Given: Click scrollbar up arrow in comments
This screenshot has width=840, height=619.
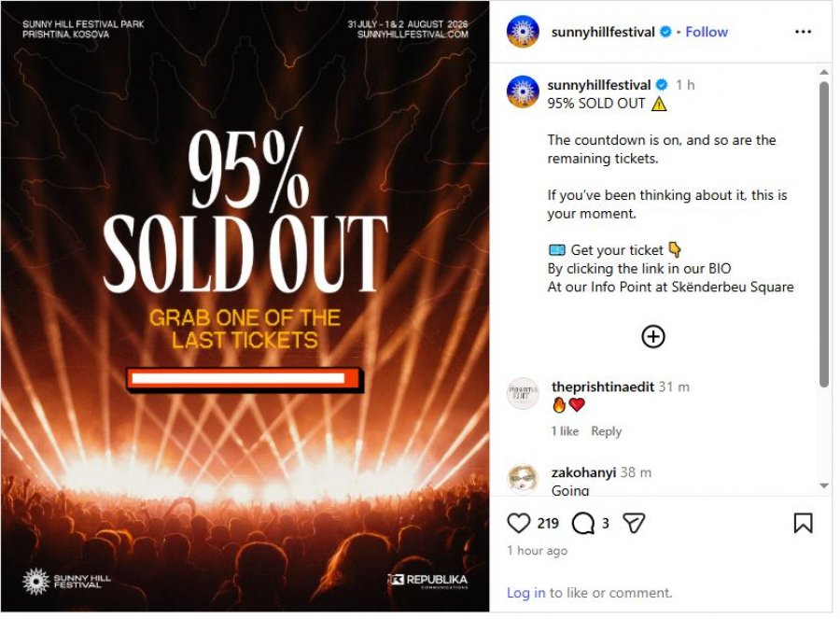Looking at the screenshot, I should [x=824, y=71].
